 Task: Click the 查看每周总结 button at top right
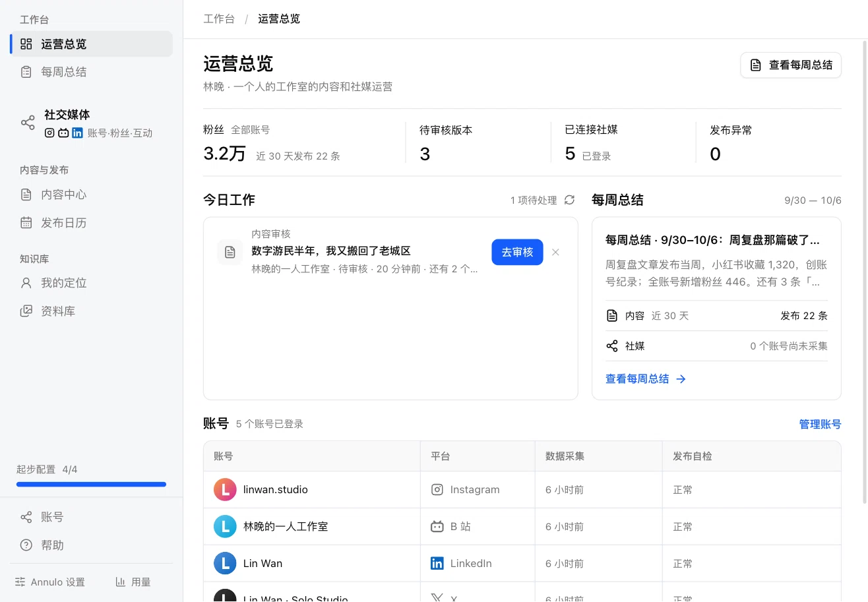click(791, 65)
